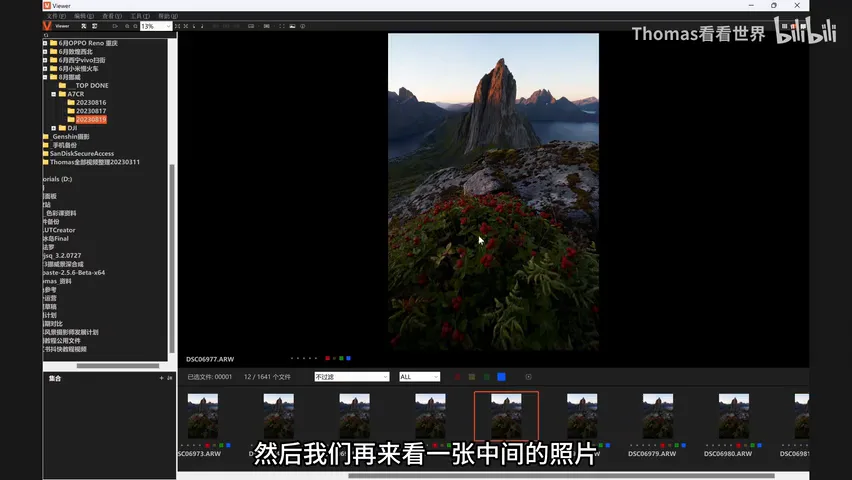This screenshot has height=480, width=852.
Task: Open the 13% zoom level dropdown
Action: tap(156, 26)
